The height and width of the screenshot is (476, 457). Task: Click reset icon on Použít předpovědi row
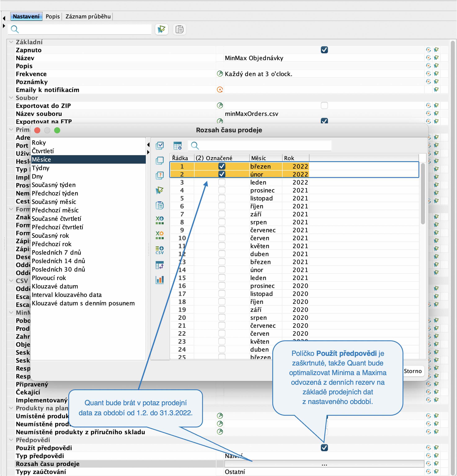(428, 448)
